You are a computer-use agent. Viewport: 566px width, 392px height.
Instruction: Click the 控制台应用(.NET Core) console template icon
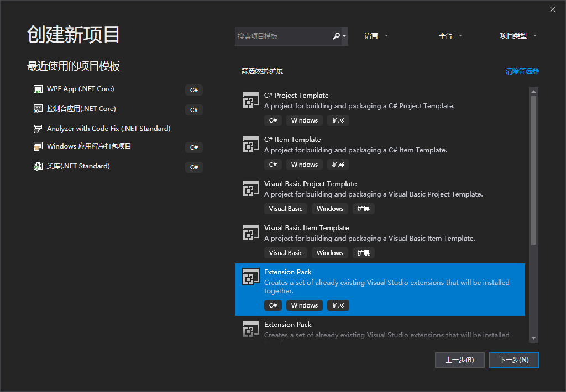click(x=38, y=109)
